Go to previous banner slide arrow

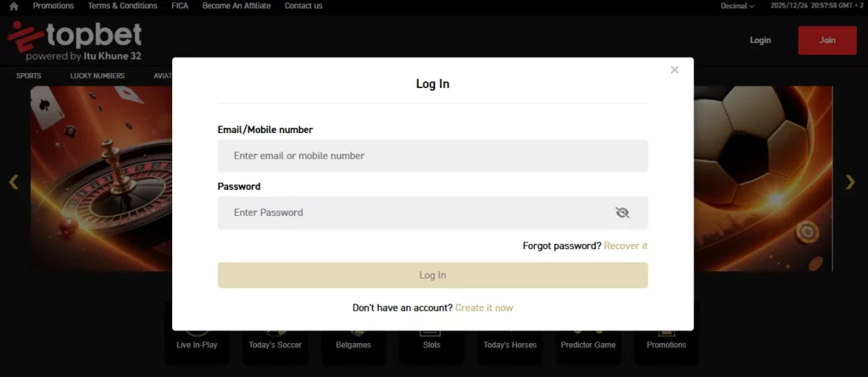click(13, 181)
